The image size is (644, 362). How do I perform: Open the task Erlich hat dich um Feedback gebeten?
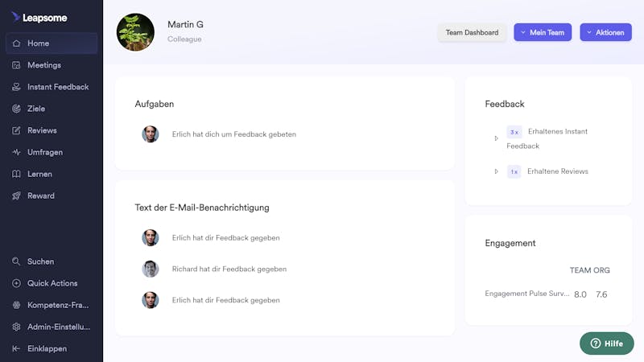pyautogui.click(x=233, y=134)
